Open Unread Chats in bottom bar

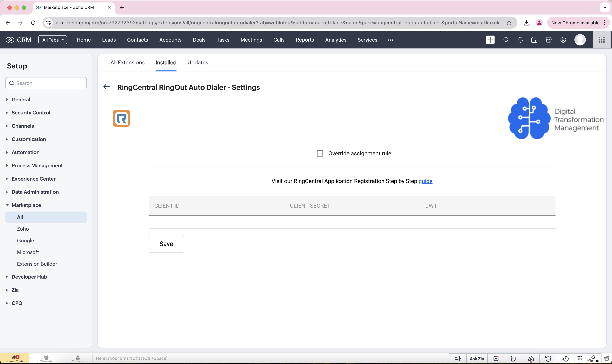click(15, 359)
